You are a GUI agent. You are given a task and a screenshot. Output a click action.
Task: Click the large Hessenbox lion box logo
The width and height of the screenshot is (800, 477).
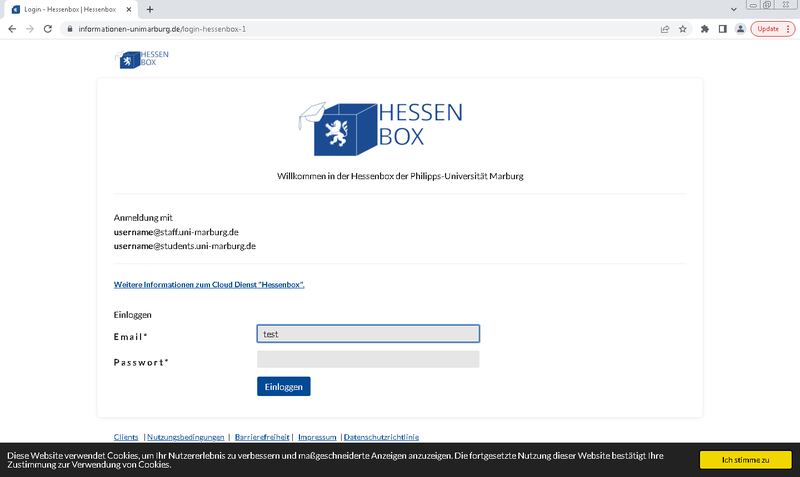381,129
